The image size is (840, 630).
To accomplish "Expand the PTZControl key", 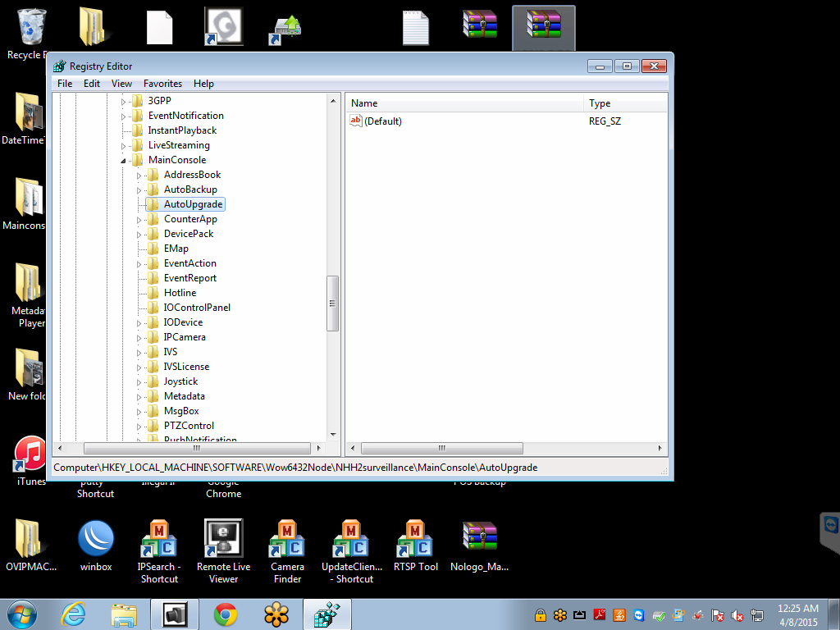I will tap(139, 427).
